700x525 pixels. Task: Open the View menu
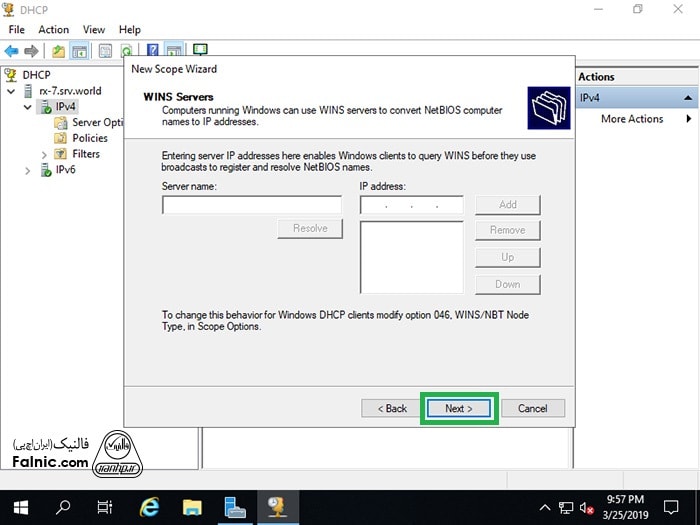(x=94, y=29)
